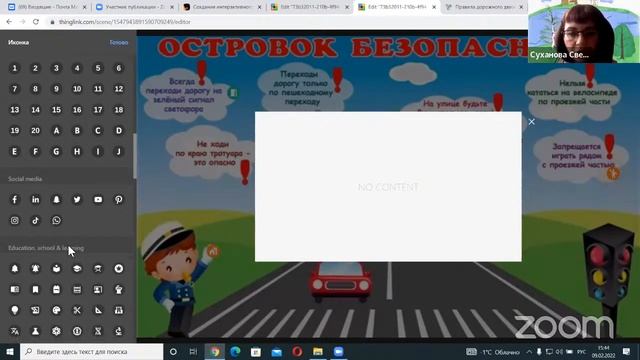Pick the bookmark icon
The height and width of the screenshot is (360, 640).
pos(36,289)
